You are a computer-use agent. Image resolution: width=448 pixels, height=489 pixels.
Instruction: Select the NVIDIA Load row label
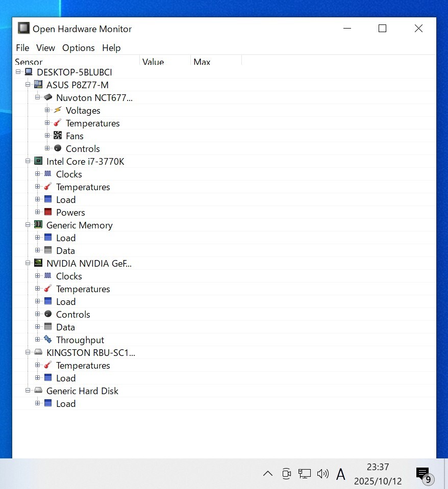[66, 301]
